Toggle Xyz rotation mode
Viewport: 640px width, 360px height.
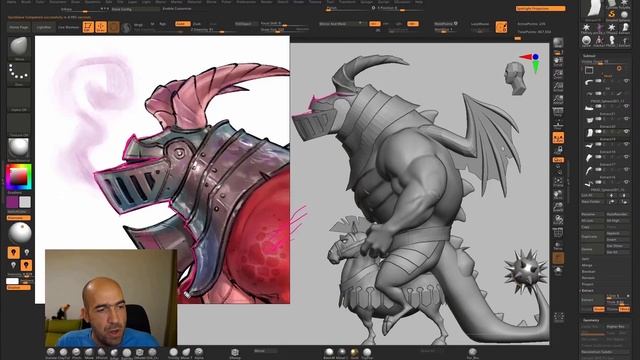pos(558,160)
